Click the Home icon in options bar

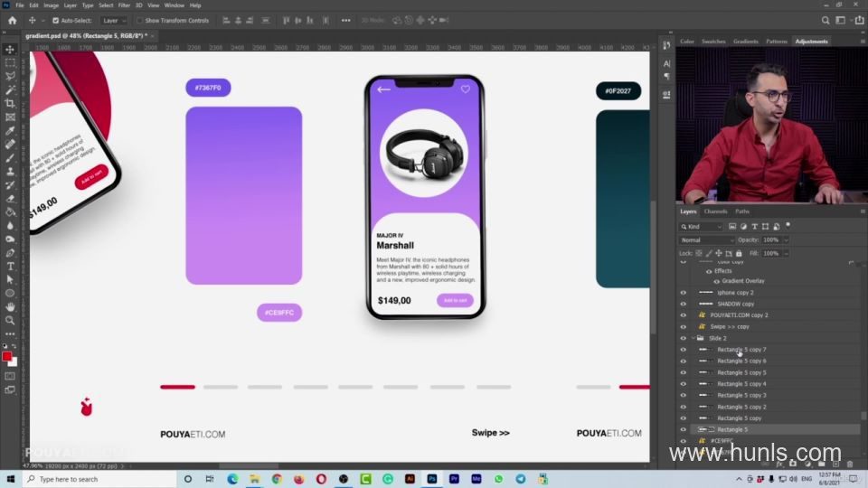click(12, 21)
